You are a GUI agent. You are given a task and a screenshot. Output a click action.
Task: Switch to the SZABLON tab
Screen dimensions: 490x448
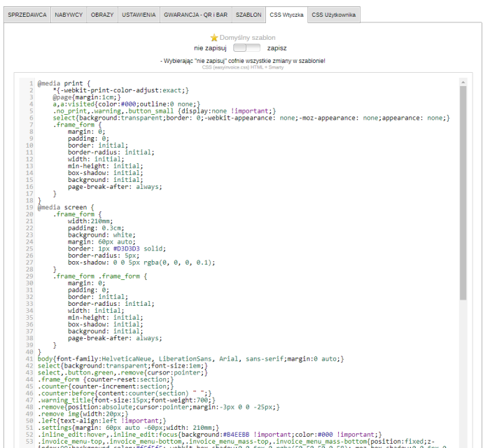click(248, 15)
